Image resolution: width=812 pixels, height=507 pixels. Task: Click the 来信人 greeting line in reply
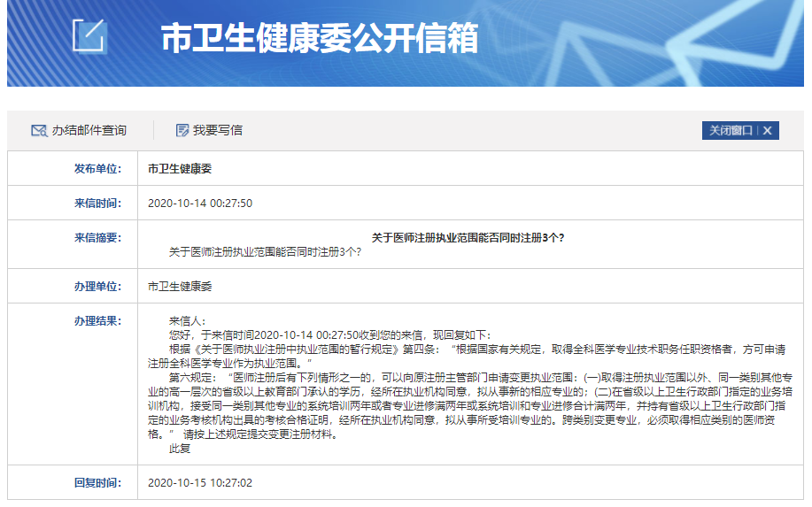click(x=187, y=320)
